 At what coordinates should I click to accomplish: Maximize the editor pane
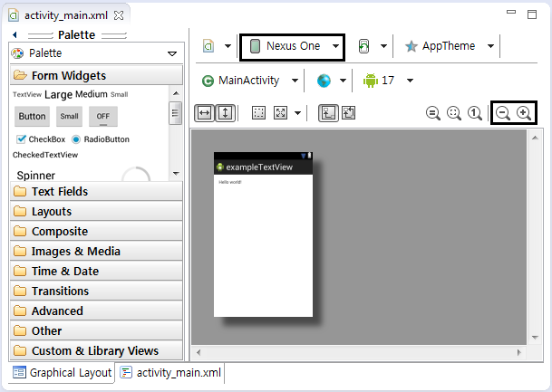pos(532,14)
